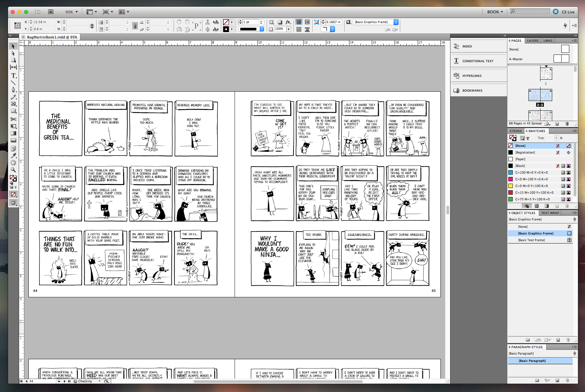Toggle Show All Swatches button
585x392 pixels.
[526, 206]
